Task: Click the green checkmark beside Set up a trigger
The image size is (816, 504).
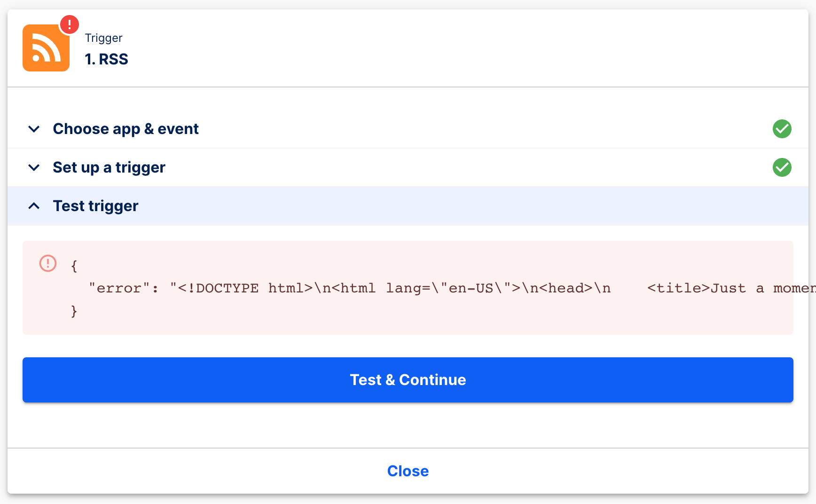Action: 782,167
